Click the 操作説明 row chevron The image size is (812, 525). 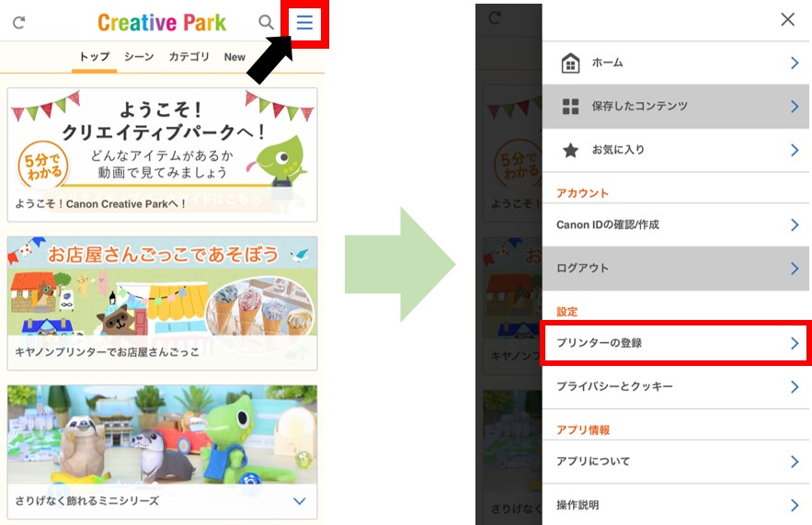click(795, 506)
